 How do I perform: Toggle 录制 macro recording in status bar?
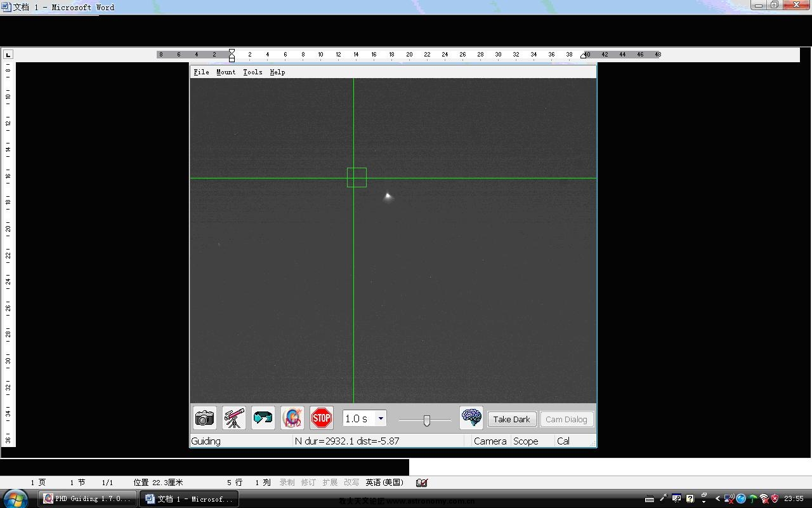coord(287,483)
